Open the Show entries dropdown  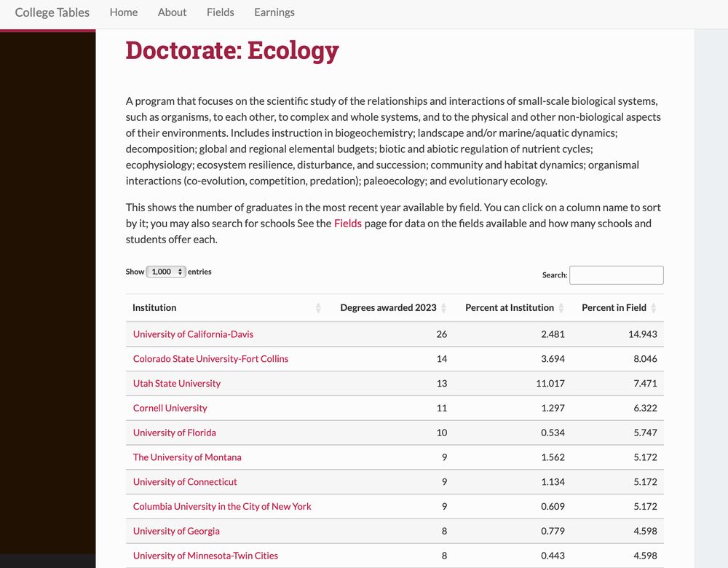coord(166,272)
